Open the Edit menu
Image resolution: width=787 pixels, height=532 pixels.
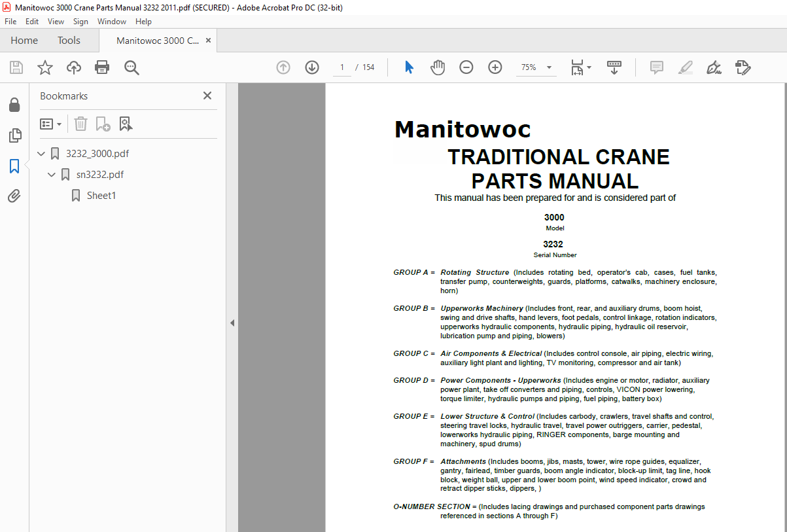pos(32,22)
